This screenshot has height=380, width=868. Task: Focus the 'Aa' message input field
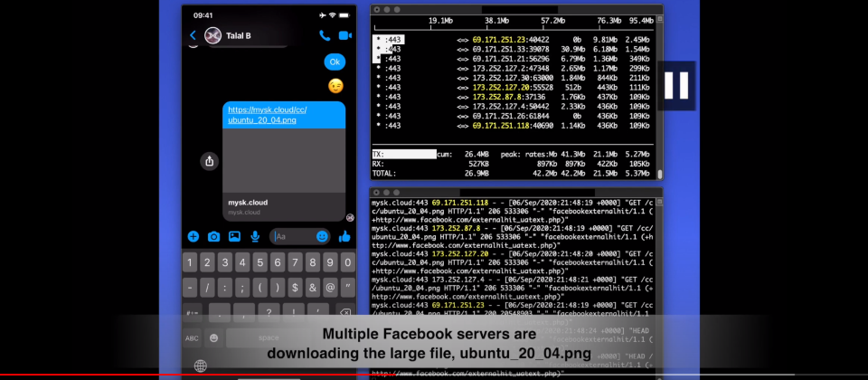click(x=300, y=236)
